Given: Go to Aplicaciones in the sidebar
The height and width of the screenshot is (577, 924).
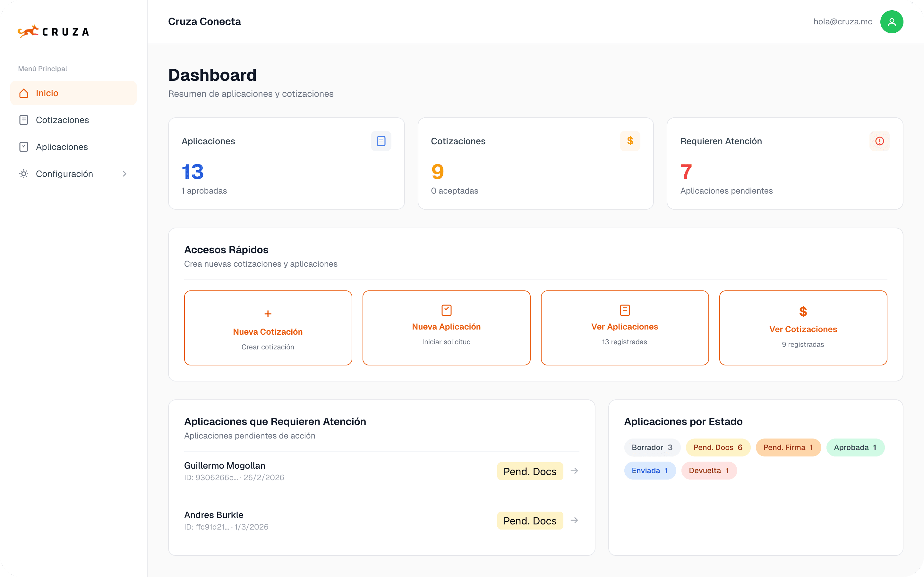Looking at the screenshot, I should [62, 147].
